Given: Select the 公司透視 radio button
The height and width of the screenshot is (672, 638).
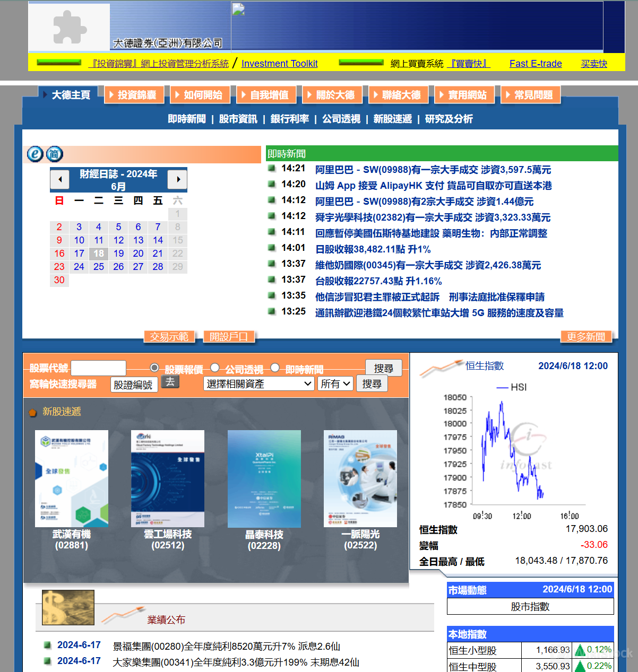Looking at the screenshot, I should click(x=215, y=368).
